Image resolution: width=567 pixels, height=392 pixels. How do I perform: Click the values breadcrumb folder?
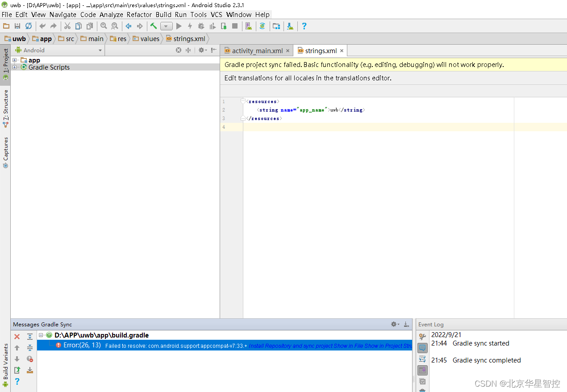(146, 39)
